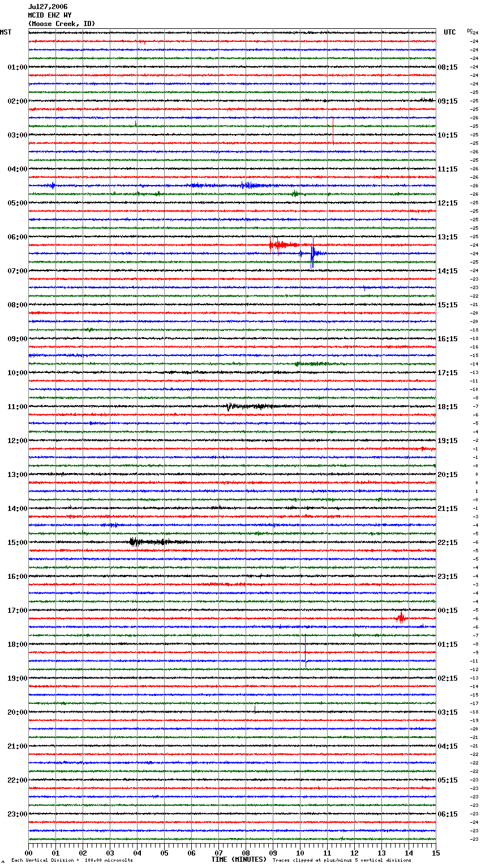The height and width of the screenshot is (868, 481).
Task: Click the 21:15 UTC time label
Action: 448,509
